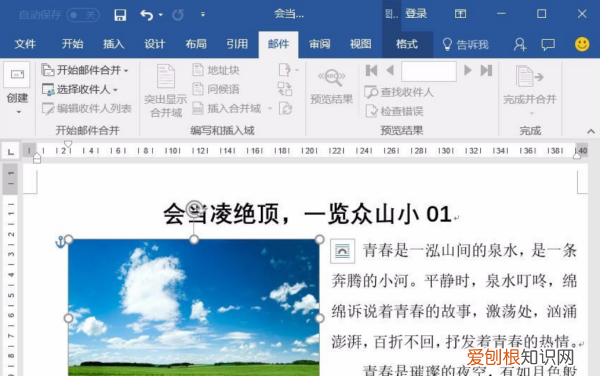Click the text line starting 绵诉说着青春的故事
This screenshot has height=376, width=600.
click(x=454, y=312)
